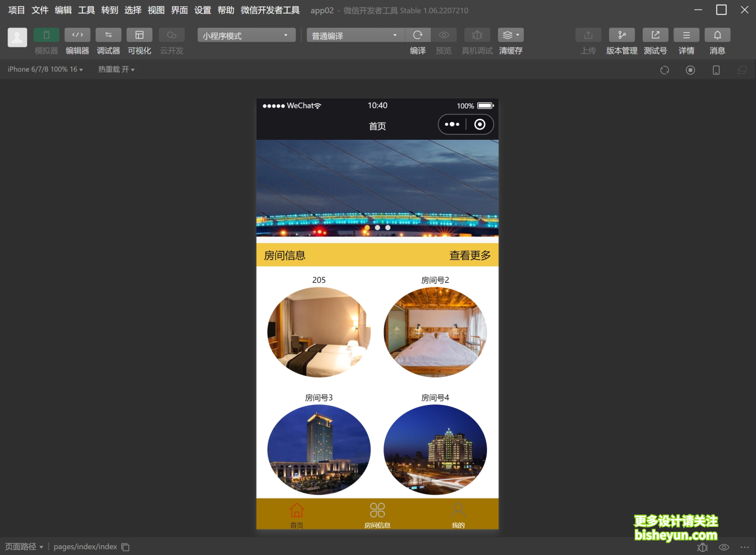Open the details panel icon

(686, 35)
